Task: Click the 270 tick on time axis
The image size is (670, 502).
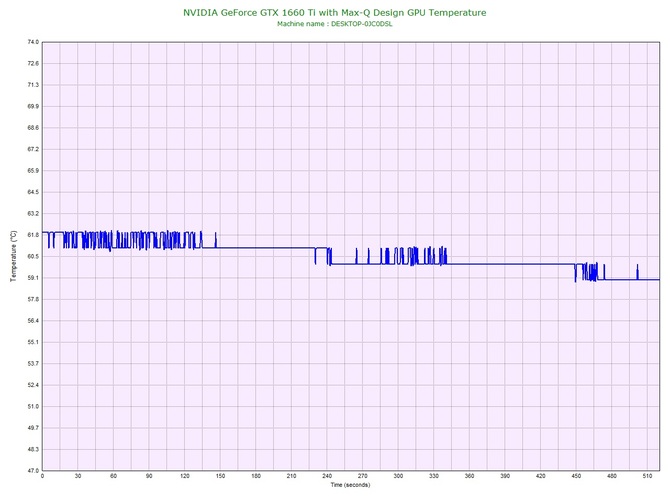Action: (363, 476)
